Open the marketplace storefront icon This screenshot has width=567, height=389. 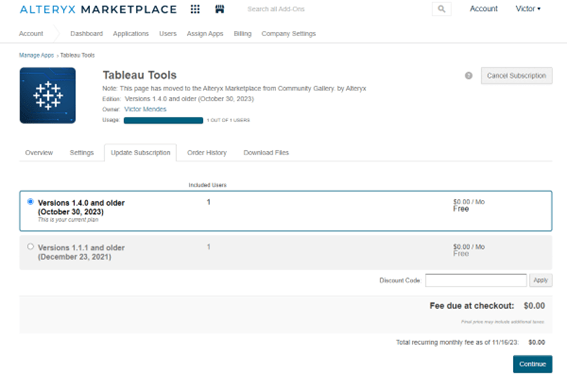219,9
